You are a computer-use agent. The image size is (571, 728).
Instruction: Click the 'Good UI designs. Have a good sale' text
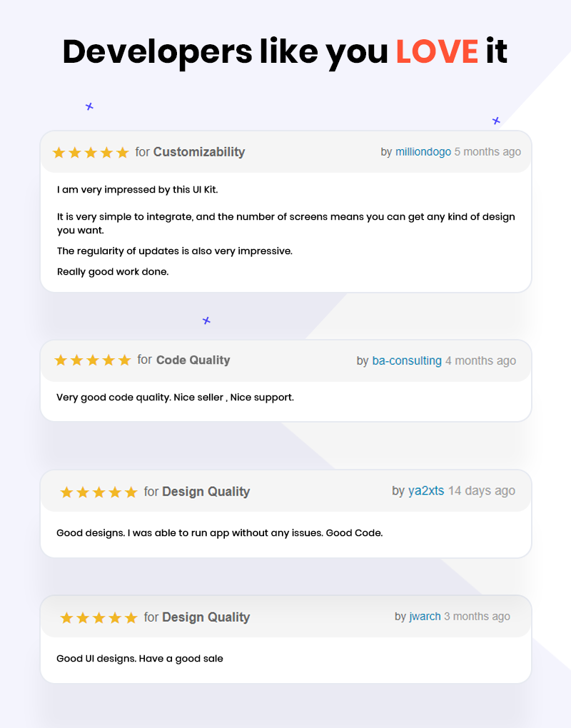pos(140,658)
